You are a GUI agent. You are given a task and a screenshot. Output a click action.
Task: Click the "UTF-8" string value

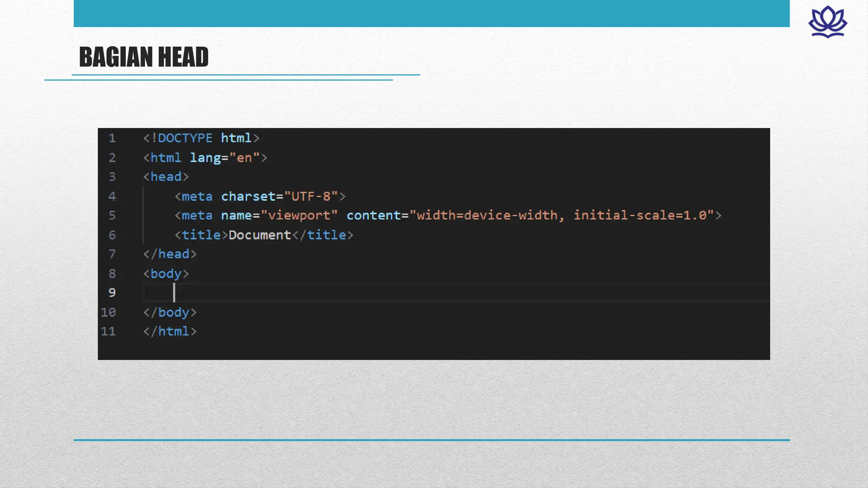pos(311,196)
